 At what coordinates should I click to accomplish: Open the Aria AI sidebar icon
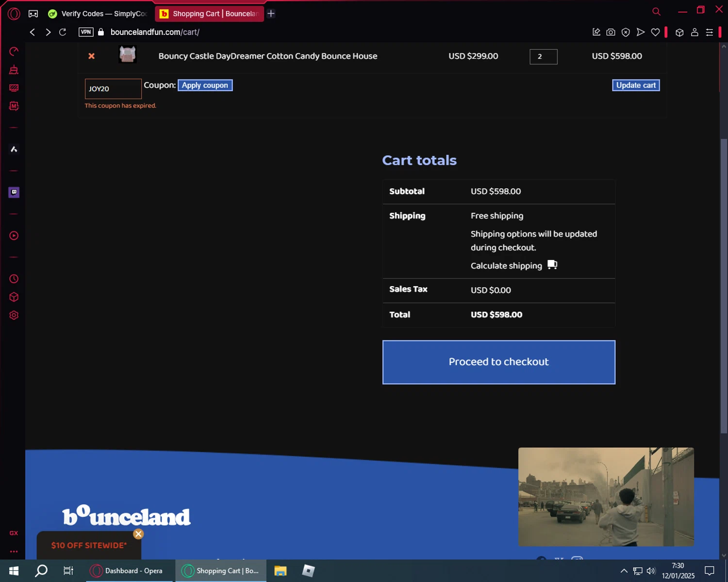click(14, 149)
